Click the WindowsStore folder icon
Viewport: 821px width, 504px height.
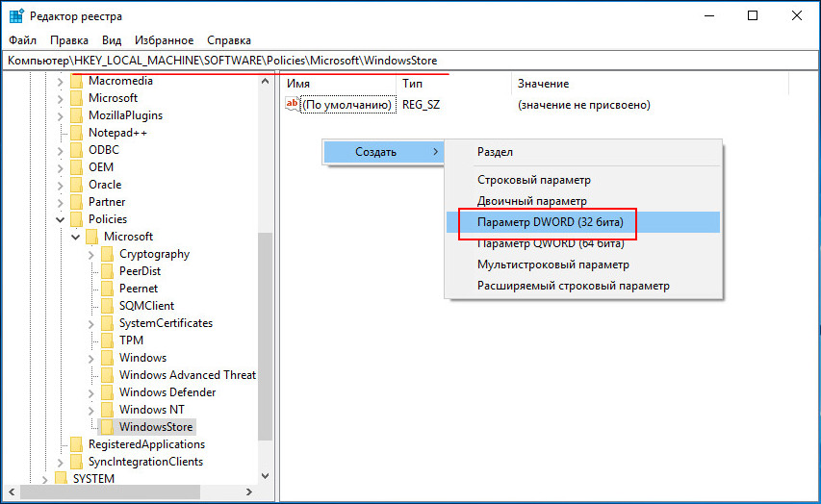click(x=108, y=427)
